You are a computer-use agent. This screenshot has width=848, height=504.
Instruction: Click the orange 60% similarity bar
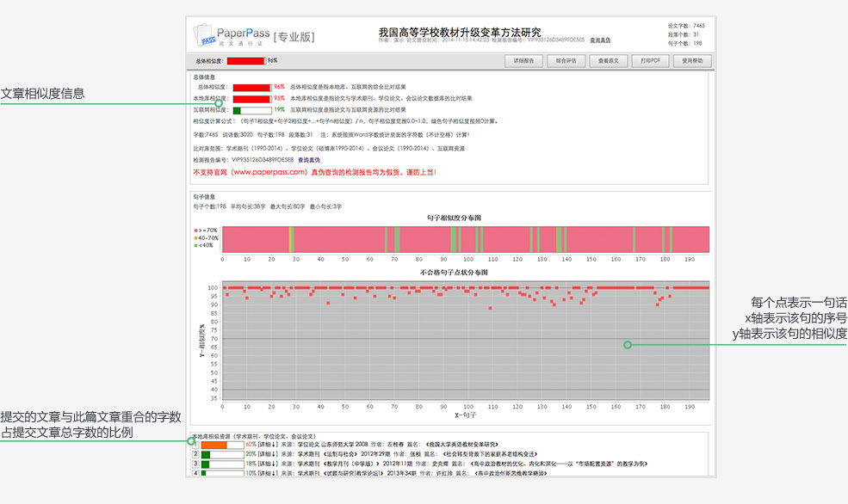[214, 445]
